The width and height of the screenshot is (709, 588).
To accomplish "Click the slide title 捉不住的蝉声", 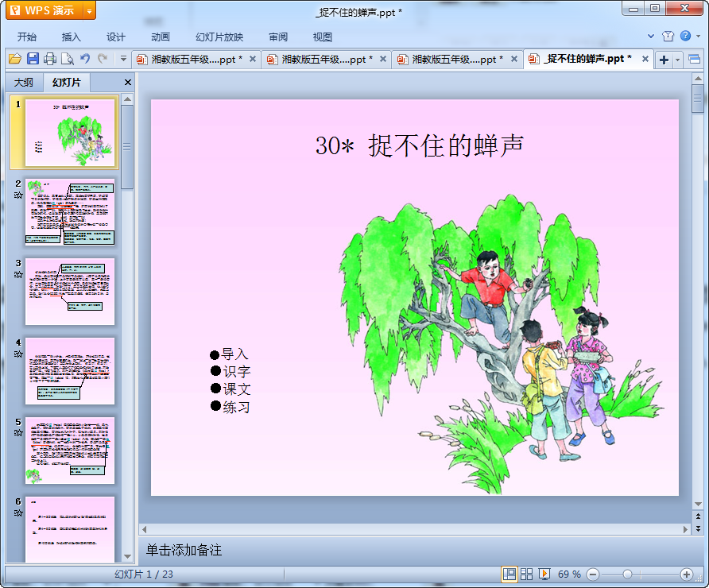I will click(445, 145).
